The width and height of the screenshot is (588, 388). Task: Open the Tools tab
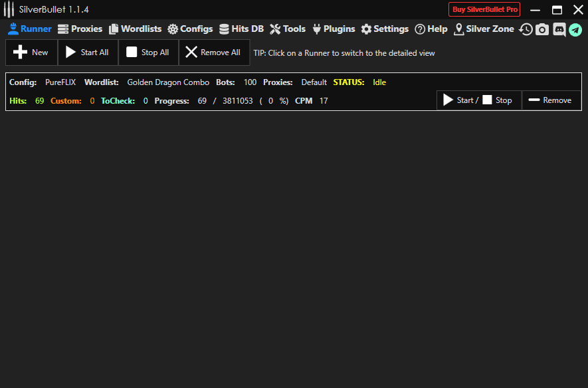pyautogui.click(x=288, y=29)
